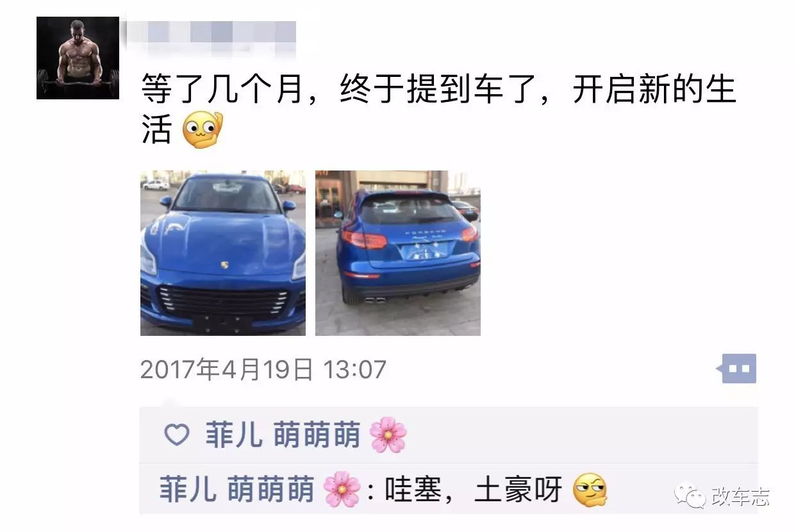The image size is (796, 532).
Task: Select the post text starting with 等了几个月
Action: pyautogui.click(x=438, y=108)
